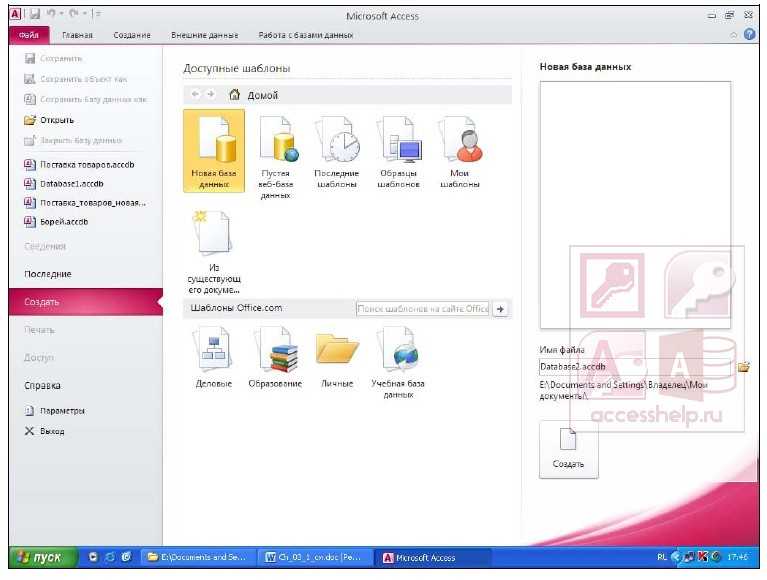Screen dimensions: 767x580
Task: Switch to the Создание ribbon tab
Action: (132, 35)
